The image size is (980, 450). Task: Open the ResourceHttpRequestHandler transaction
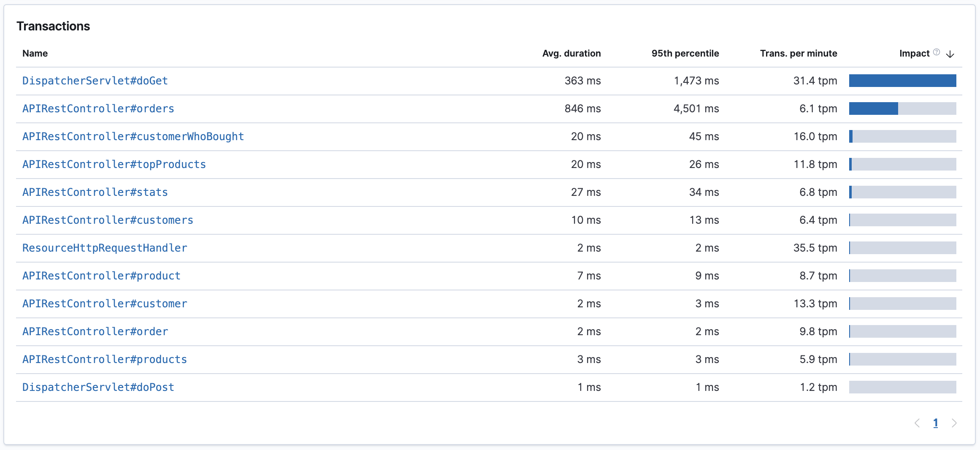click(105, 248)
